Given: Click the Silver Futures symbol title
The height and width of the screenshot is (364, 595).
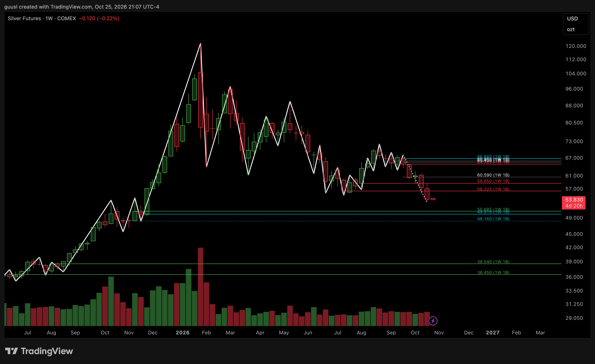Looking at the screenshot, I should (24, 18).
